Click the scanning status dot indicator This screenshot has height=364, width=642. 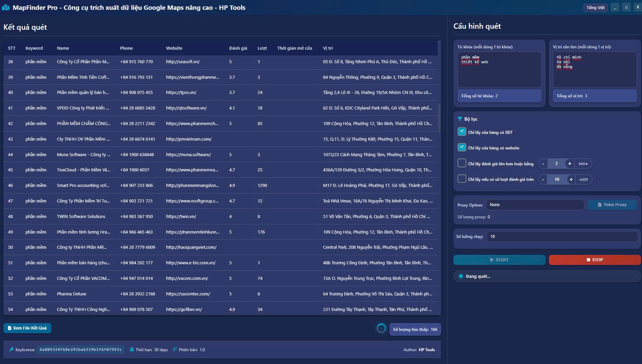coord(461,276)
